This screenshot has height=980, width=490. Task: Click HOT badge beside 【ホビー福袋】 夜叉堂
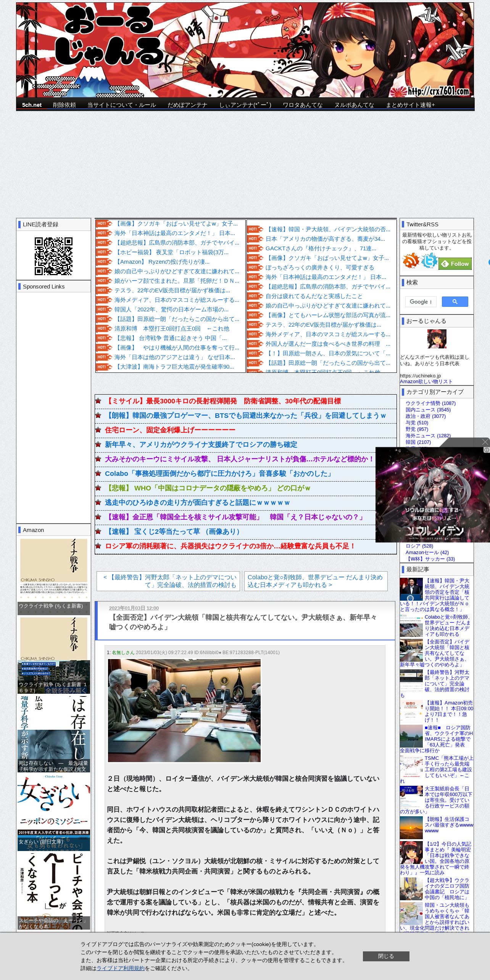104,252
